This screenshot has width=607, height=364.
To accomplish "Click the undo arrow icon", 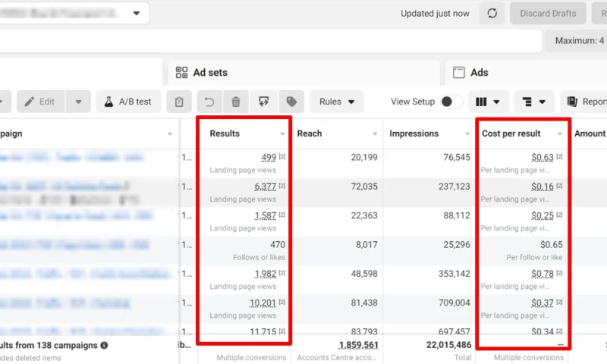I will click(x=209, y=102).
